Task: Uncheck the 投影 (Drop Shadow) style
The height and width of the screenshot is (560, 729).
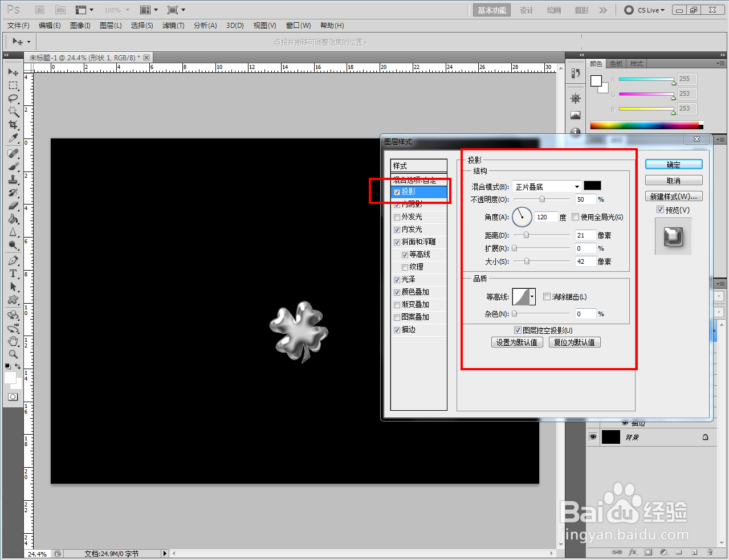Action: click(x=397, y=192)
